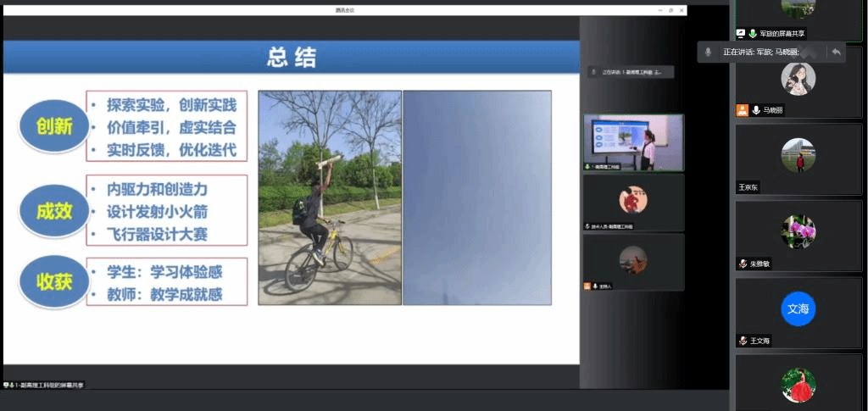Open 马晓丽's round profile avatar
Viewport: 868px width, 411px height.
pos(798,79)
